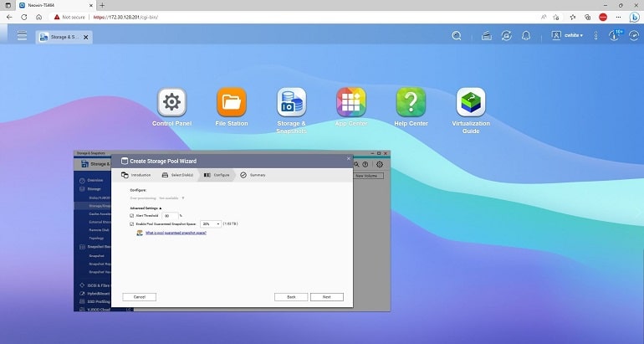Open the Background Tasks icon
The height and width of the screenshot is (344, 644).
[487, 36]
